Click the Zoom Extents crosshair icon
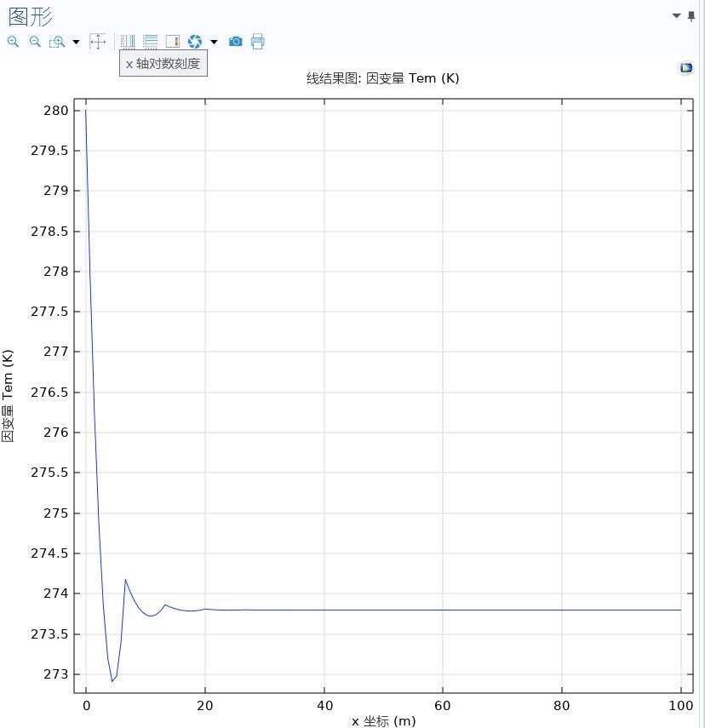This screenshot has width=705, height=728. [97, 42]
